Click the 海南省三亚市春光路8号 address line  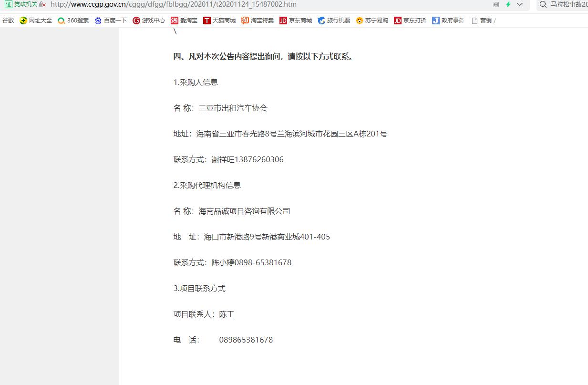(x=280, y=134)
